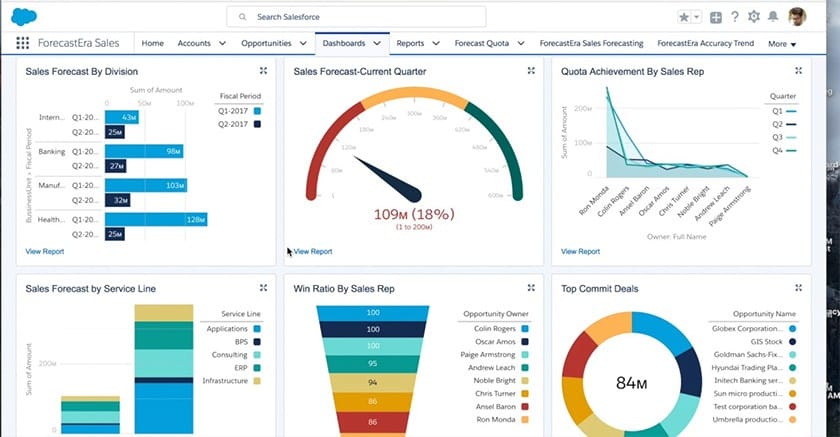Image resolution: width=840 pixels, height=437 pixels.
Task: Open the Notifications bell icon
Action: (x=773, y=17)
